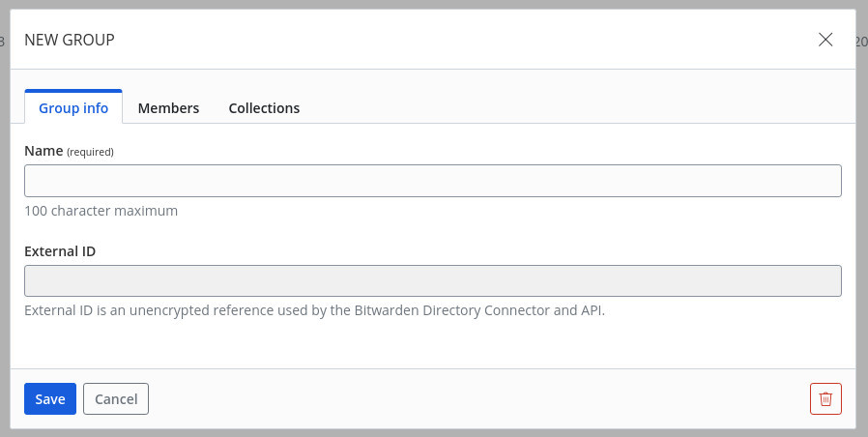The width and height of the screenshot is (868, 437).
Task: Click the External ID field label
Action: coord(60,250)
